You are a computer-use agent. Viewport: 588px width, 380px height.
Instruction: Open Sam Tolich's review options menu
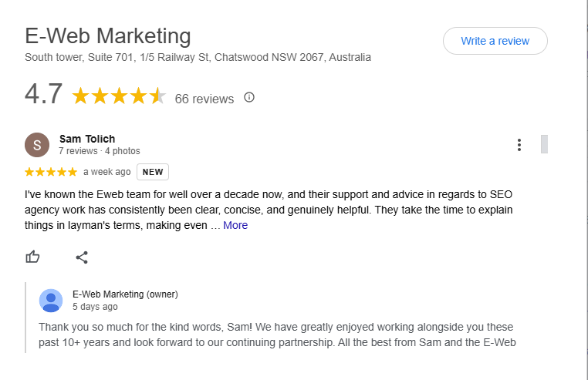[519, 145]
